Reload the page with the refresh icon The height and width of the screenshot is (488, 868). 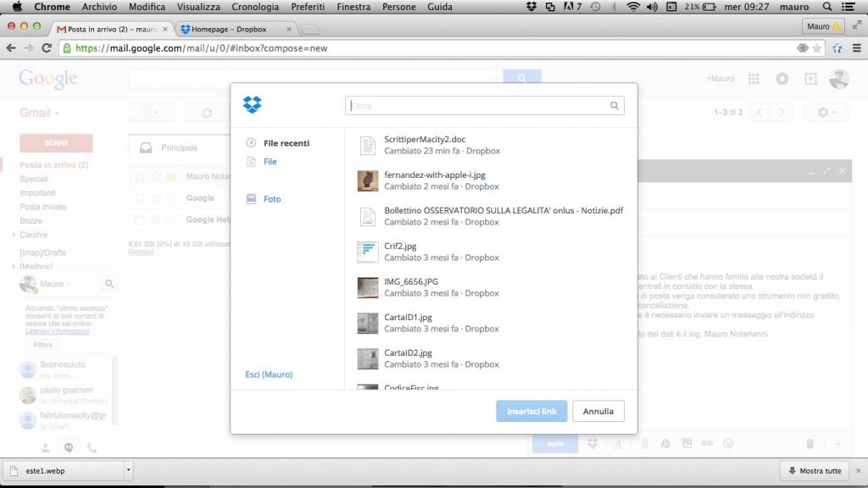point(47,48)
